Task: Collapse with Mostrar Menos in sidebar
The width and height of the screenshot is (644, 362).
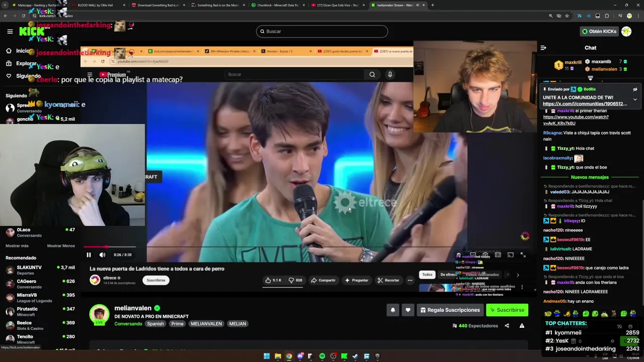Action: (61, 246)
